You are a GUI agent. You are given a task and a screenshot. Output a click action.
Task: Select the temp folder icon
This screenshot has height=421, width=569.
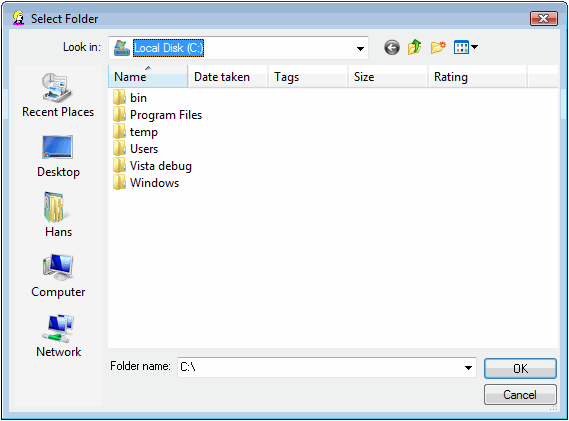tap(119, 131)
